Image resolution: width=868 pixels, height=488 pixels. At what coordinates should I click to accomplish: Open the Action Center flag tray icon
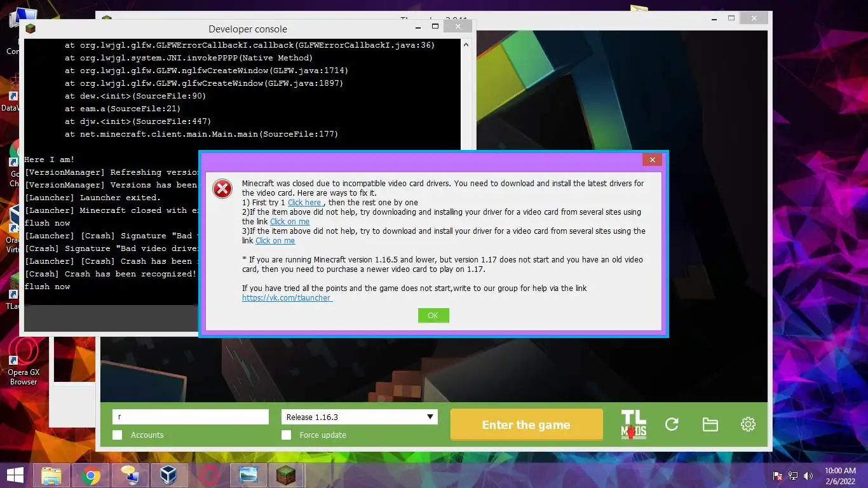click(x=778, y=475)
